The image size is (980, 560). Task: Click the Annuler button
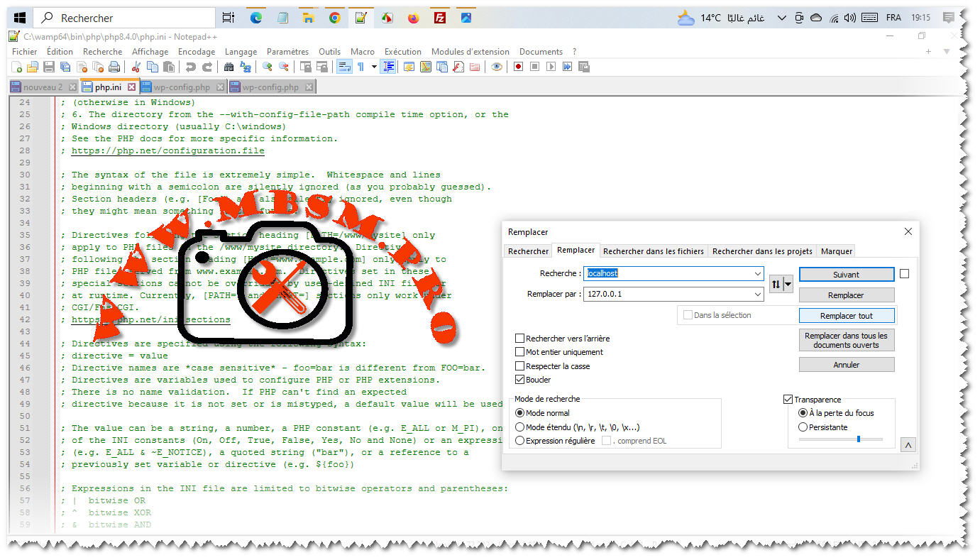[846, 365]
